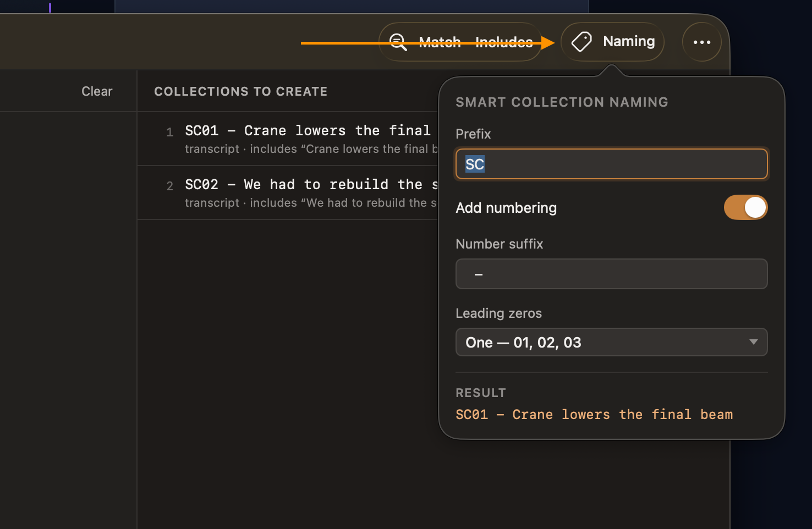The height and width of the screenshot is (529, 812).
Task: Open the Match Includes search option
Action: coord(460,42)
